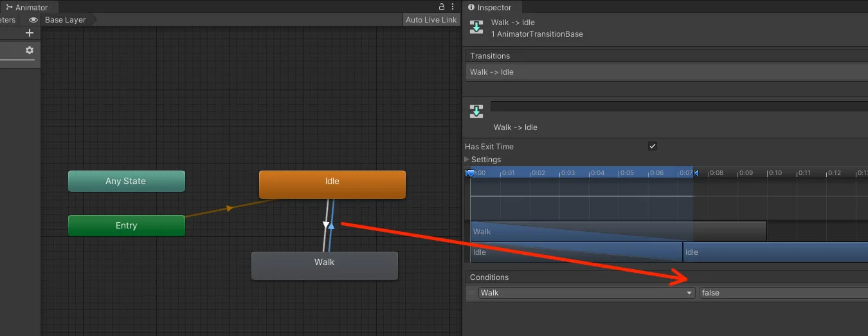Lock the Animator window via padlock icon
Image resolution: width=868 pixels, height=336 pixels.
point(442,6)
